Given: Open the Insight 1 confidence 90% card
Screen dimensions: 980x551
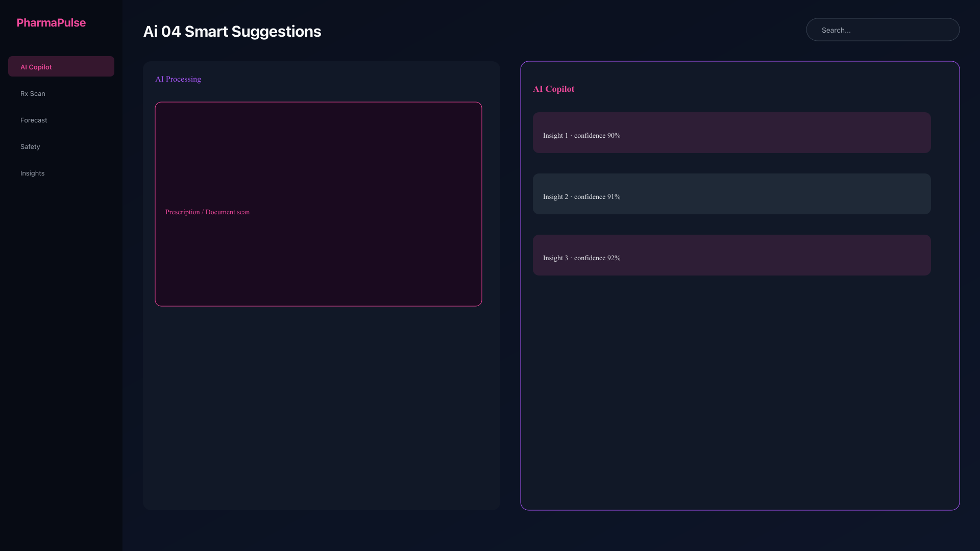Looking at the screenshot, I should pyautogui.click(x=731, y=133).
